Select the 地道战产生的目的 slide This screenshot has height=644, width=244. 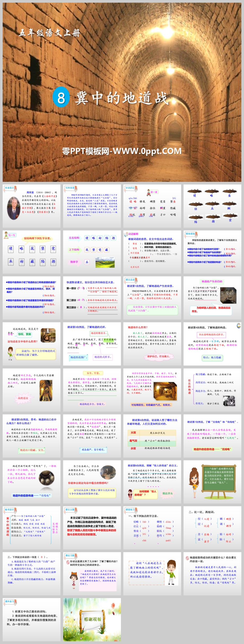point(212,298)
